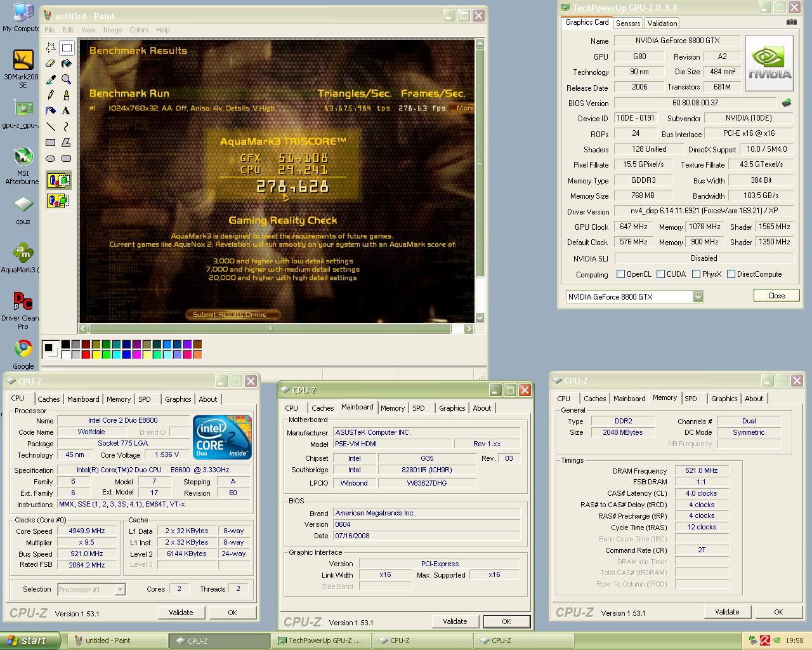Image resolution: width=812 pixels, height=650 pixels.
Task: Open the Graphics tab in right CPU-Z window
Action: click(724, 399)
